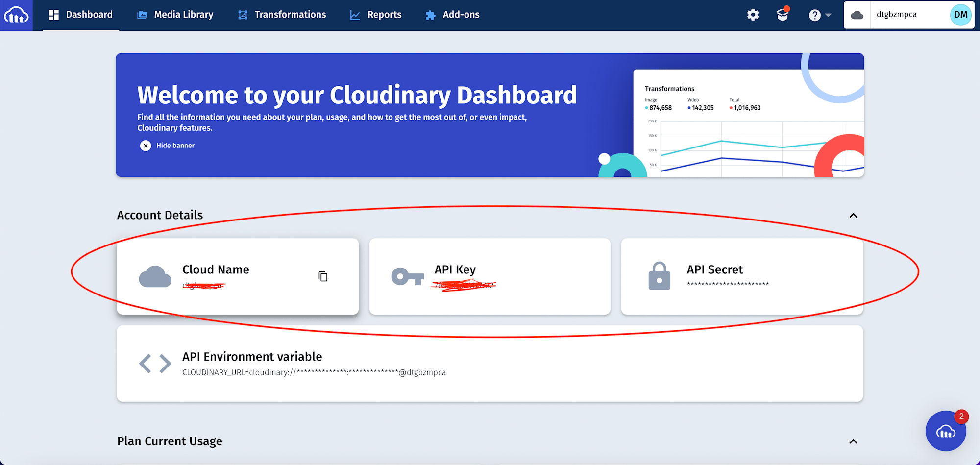Image resolution: width=980 pixels, height=465 pixels.
Task: Click the API Key heading text
Action: [x=455, y=269]
